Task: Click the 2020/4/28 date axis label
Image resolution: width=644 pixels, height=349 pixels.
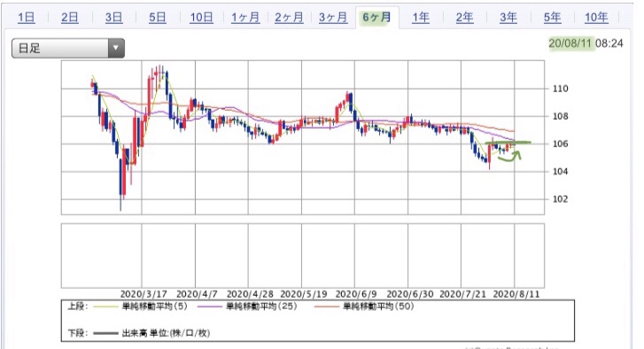Action: coord(250,294)
